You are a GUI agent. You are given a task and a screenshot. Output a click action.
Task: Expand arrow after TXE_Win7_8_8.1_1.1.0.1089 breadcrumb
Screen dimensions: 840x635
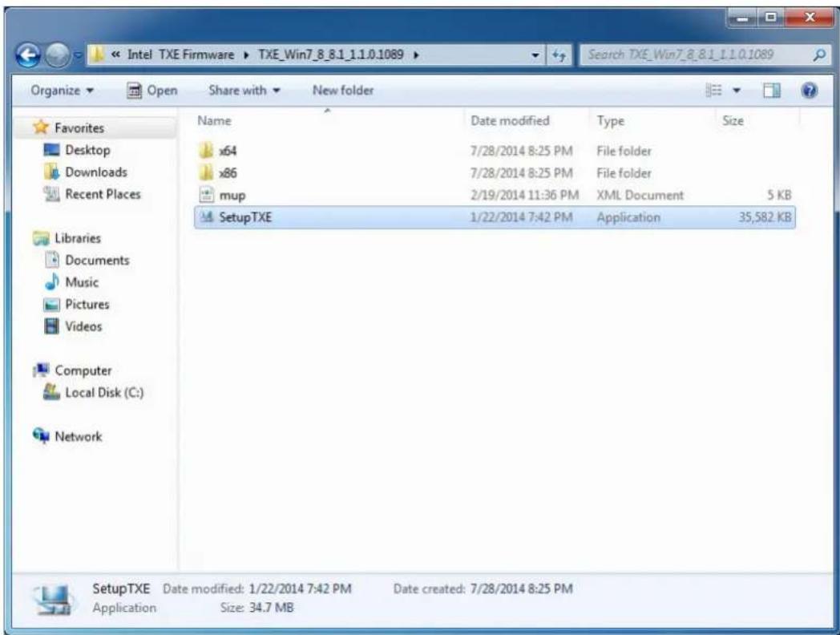416,55
